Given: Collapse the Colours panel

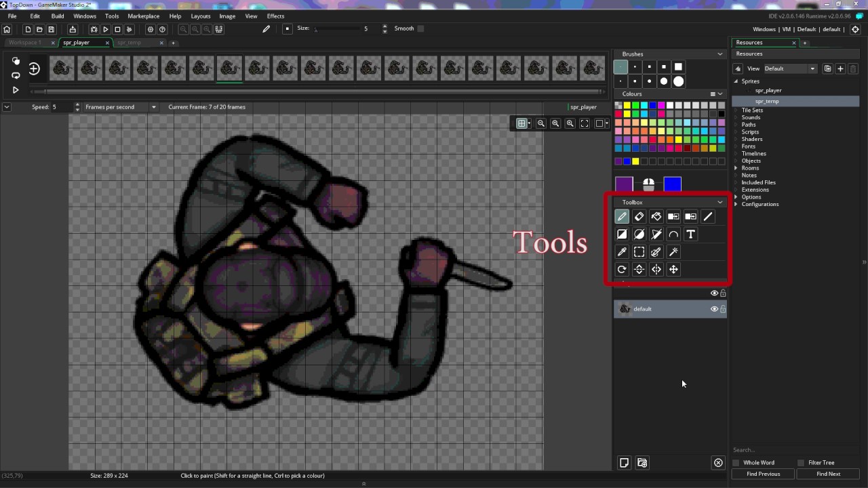Looking at the screenshot, I should (x=720, y=94).
